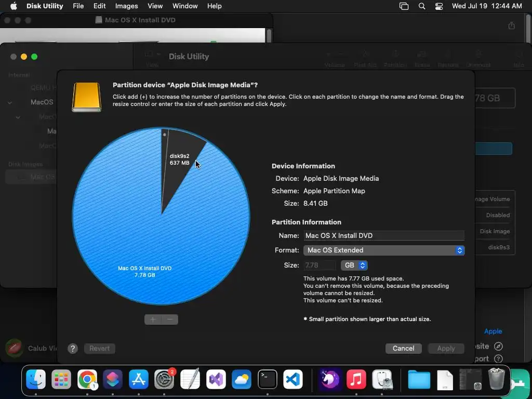Open the white document file in Dock
The image size is (532, 399).
pyautogui.click(x=445, y=380)
